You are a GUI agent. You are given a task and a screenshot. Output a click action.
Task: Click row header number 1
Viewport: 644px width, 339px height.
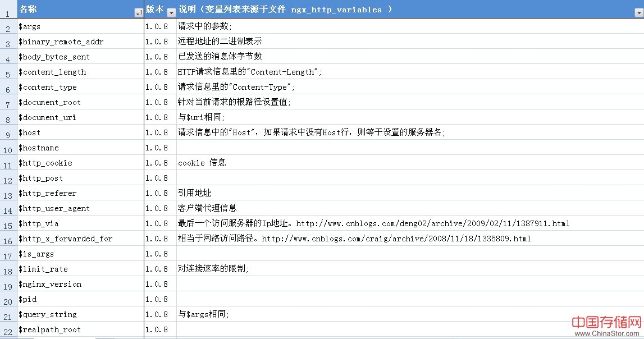8,11
